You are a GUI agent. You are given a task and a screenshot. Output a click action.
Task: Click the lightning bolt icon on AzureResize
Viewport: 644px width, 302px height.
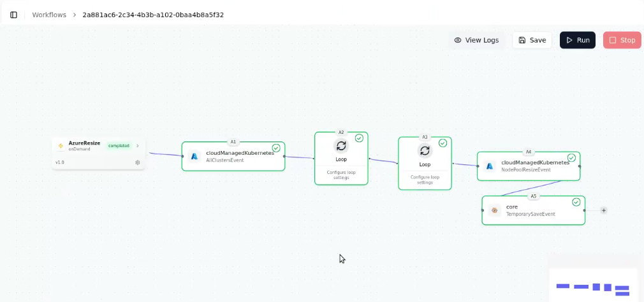tap(61, 146)
